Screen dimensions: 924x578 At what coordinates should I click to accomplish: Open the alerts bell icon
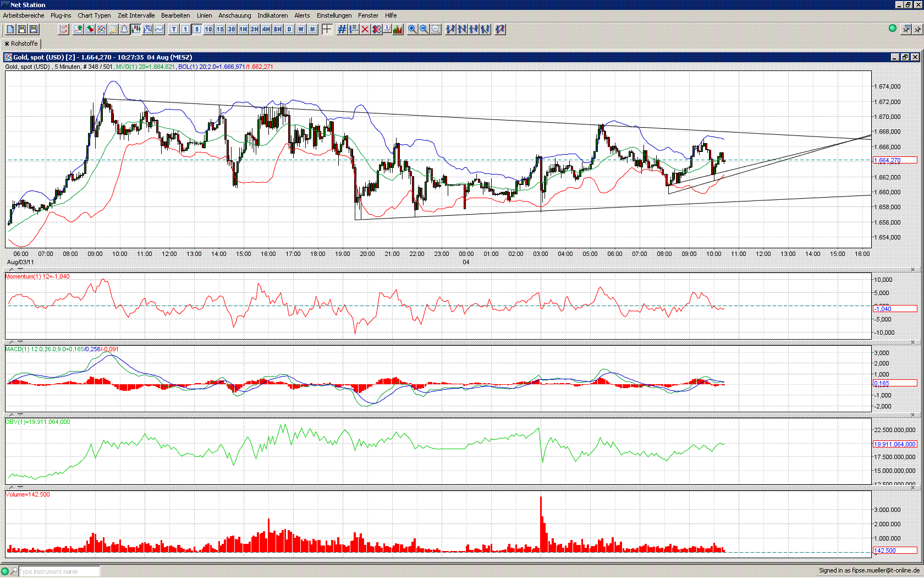click(x=125, y=29)
